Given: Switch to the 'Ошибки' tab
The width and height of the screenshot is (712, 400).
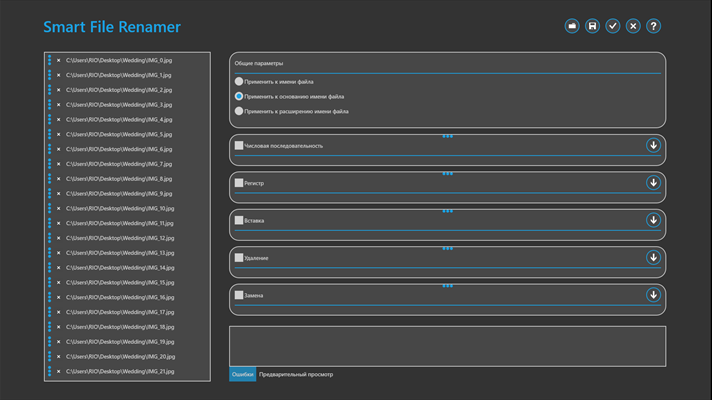Looking at the screenshot, I should pos(242,375).
